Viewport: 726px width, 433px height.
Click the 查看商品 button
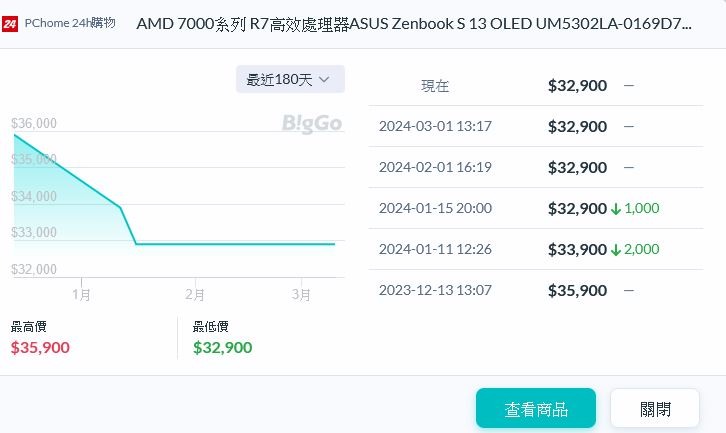pos(536,408)
